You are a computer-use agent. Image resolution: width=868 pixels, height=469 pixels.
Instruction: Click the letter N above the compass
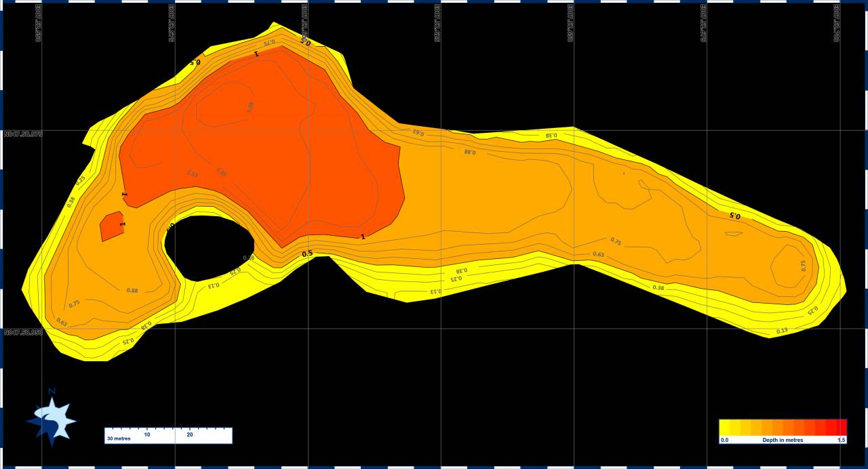coord(52,391)
